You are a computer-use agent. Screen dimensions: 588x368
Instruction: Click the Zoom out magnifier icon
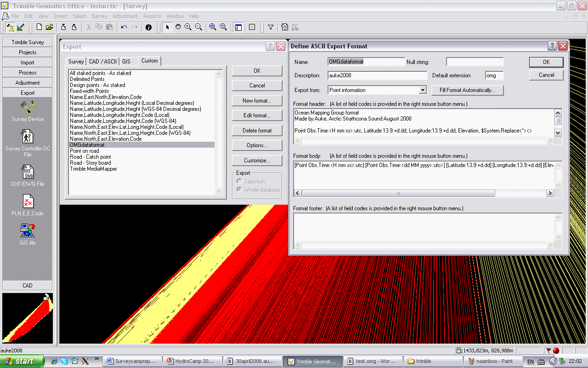[198, 27]
